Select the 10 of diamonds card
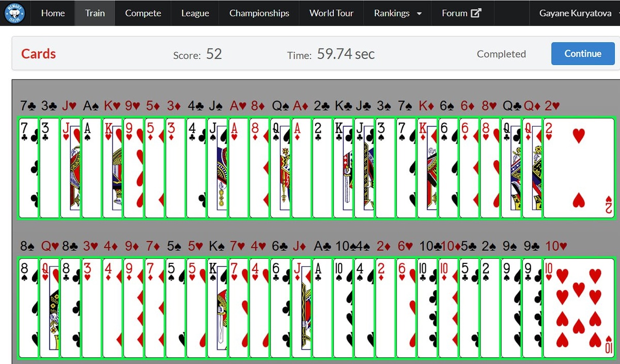The image size is (620, 364). click(448, 308)
